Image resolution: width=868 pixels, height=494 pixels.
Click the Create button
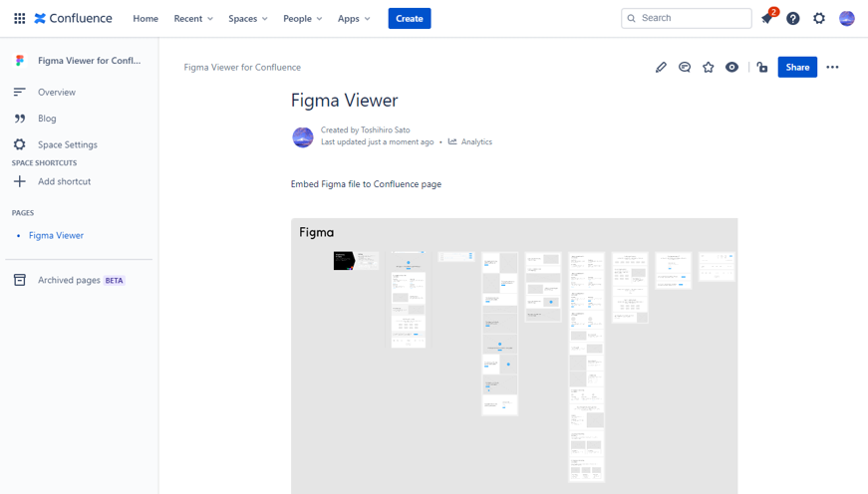(x=410, y=18)
